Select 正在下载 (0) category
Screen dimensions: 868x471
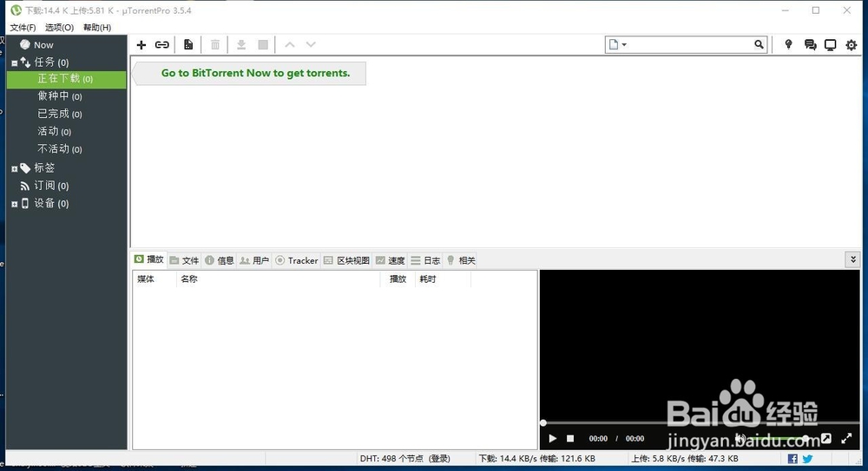tap(67, 79)
